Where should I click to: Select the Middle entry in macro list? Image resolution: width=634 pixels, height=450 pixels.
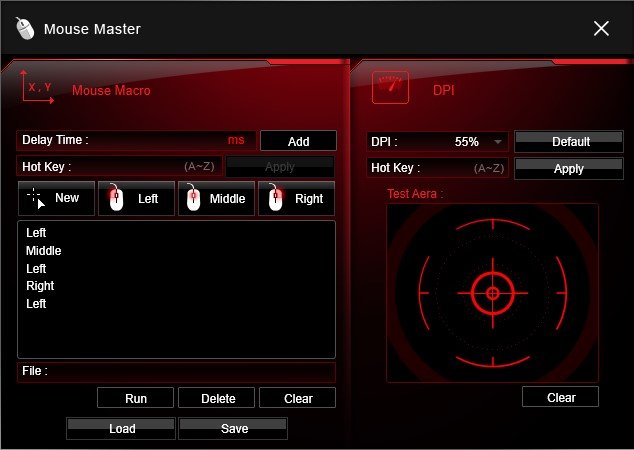click(x=44, y=251)
